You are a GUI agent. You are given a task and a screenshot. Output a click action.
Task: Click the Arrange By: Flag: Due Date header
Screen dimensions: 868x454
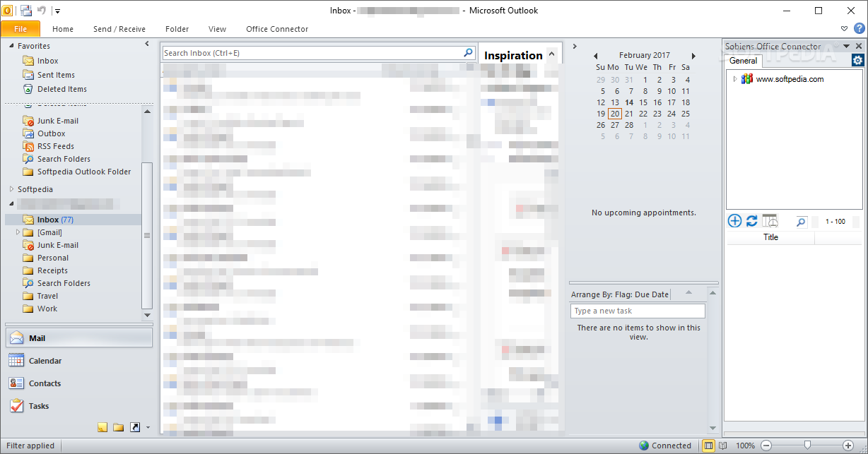click(620, 294)
